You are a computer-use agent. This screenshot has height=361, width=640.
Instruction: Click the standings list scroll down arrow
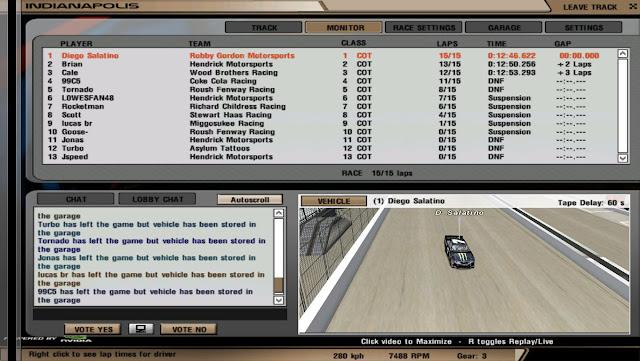(x=622, y=158)
